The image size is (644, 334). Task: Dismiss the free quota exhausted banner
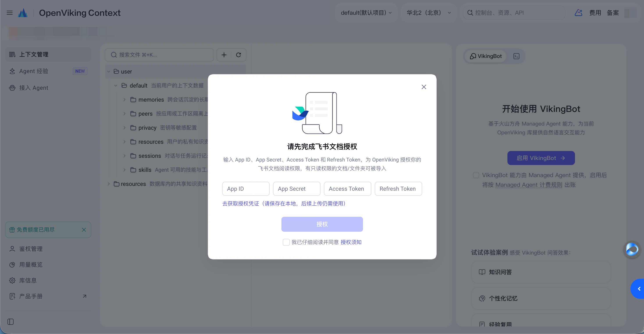[84, 230]
